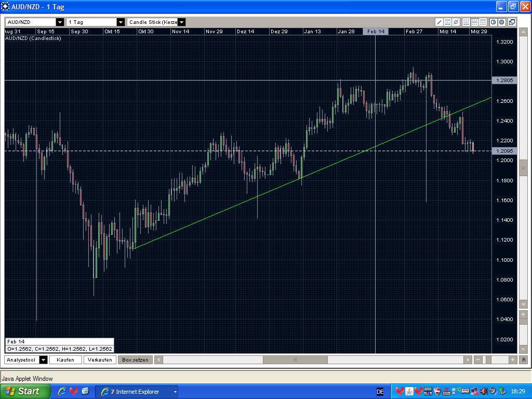532x399 pixels.
Task: Click the OHLC values readout box
Action: point(60,345)
